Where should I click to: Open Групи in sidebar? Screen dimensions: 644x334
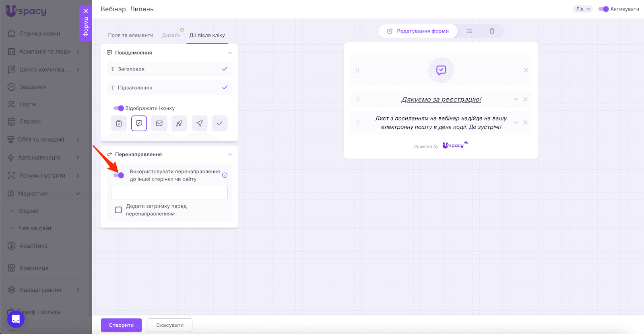point(28,104)
